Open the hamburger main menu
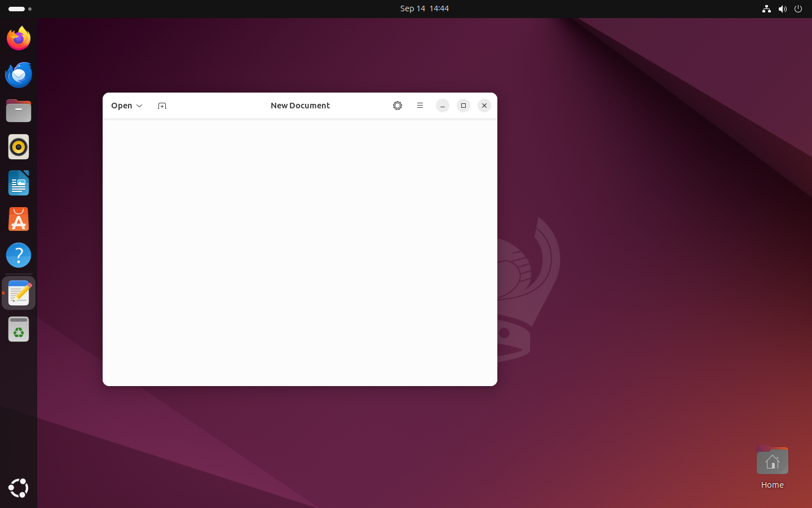Viewport: 812px width, 508px height. click(420, 106)
